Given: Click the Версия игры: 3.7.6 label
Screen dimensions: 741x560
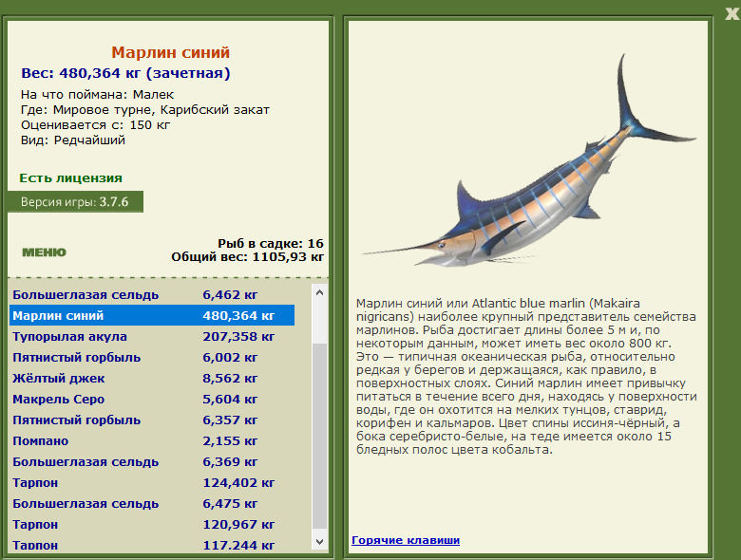Looking at the screenshot, I should (x=75, y=202).
